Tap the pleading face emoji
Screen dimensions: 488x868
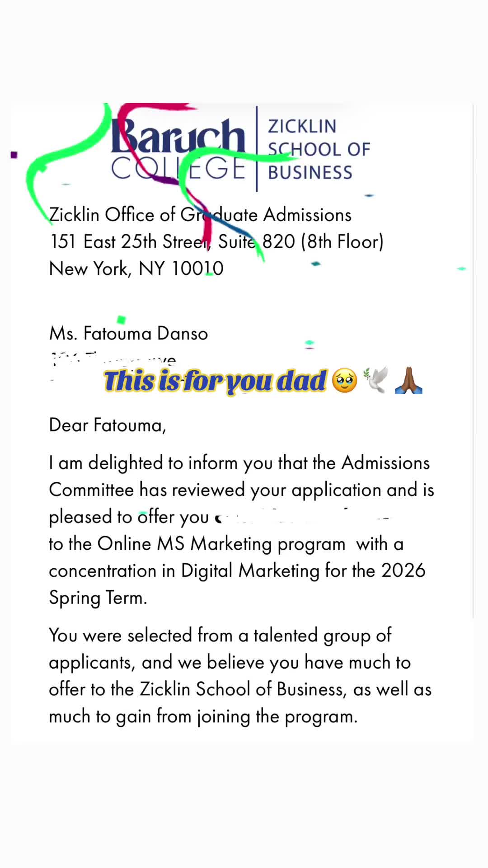(x=344, y=380)
